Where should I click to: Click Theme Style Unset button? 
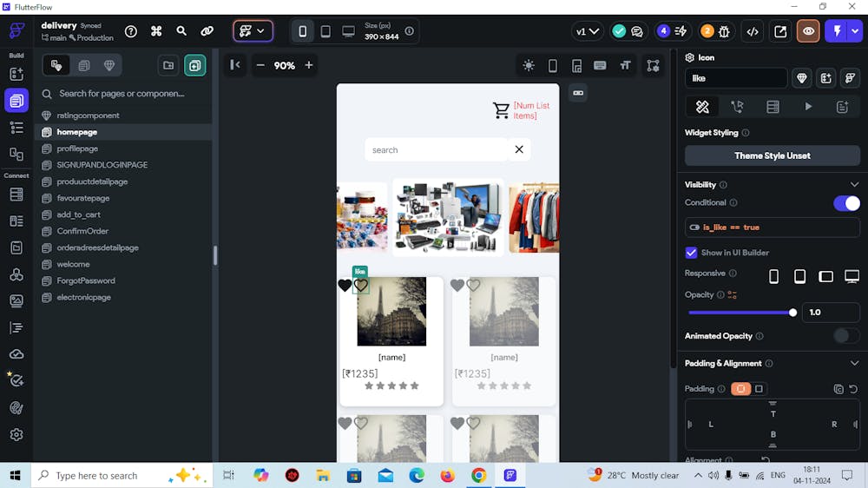pyautogui.click(x=773, y=155)
